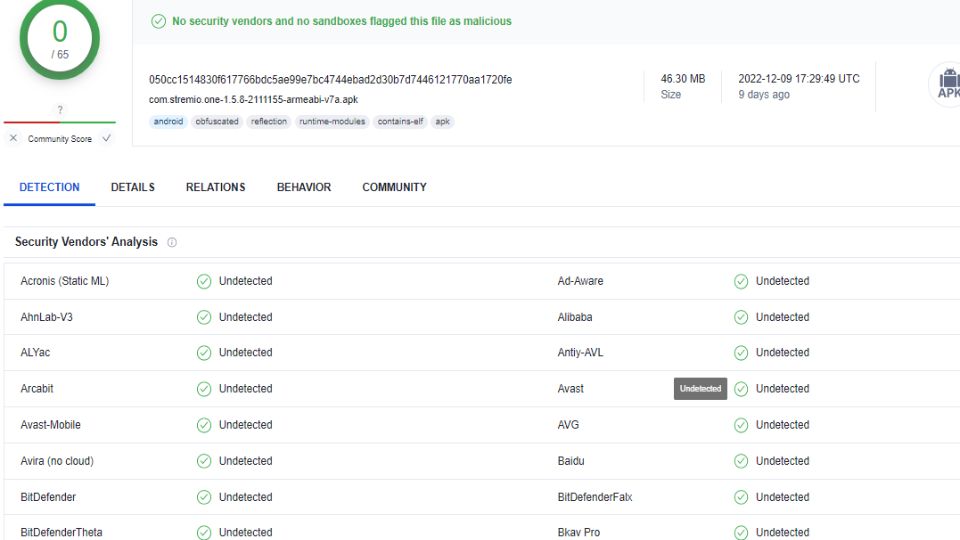Click the BitDefenderTheta undetected check icon
Image resolution: width=960 pixels, height=540 pixels.
(204, 533)
